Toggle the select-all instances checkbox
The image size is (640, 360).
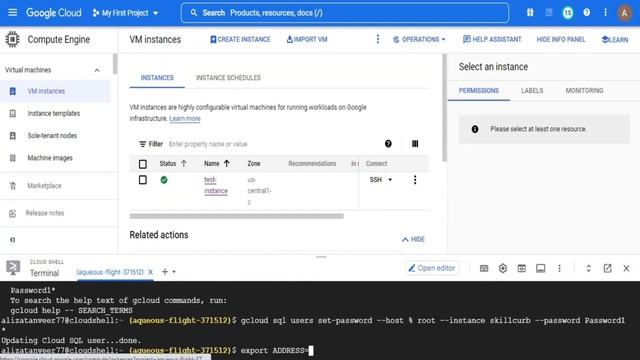[143, 164]
